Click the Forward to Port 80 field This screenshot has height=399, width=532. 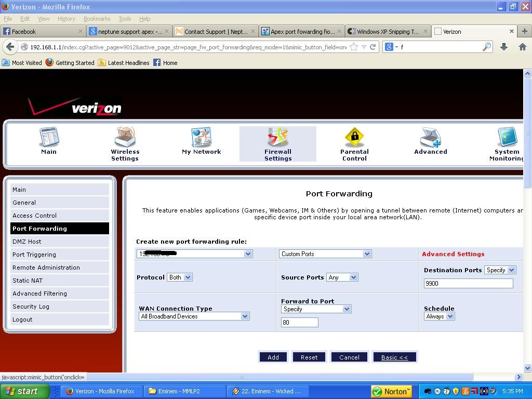[300, 322]
